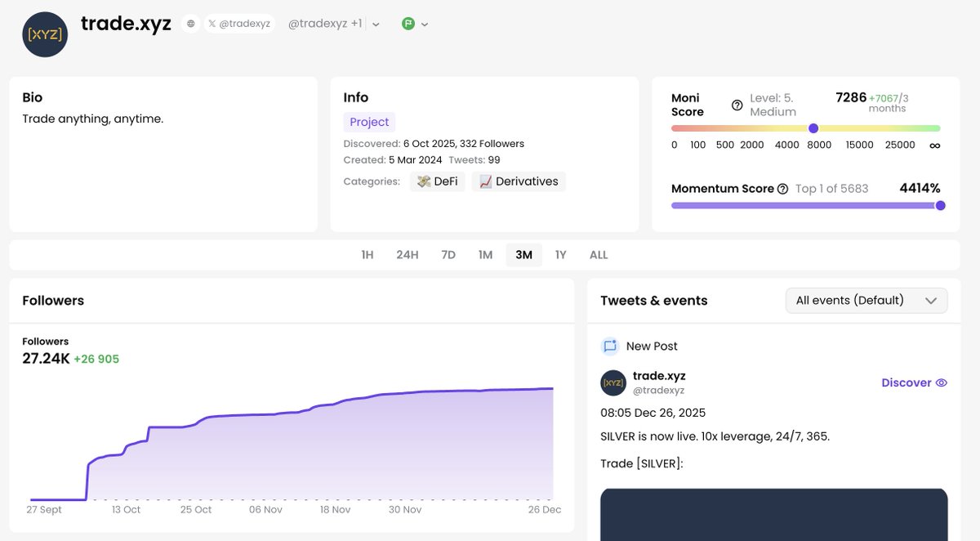This screenshot has height=541, width=980.
Task: Switch to the 7D time range
Action: pyautogui.click(x=448, y=255)
